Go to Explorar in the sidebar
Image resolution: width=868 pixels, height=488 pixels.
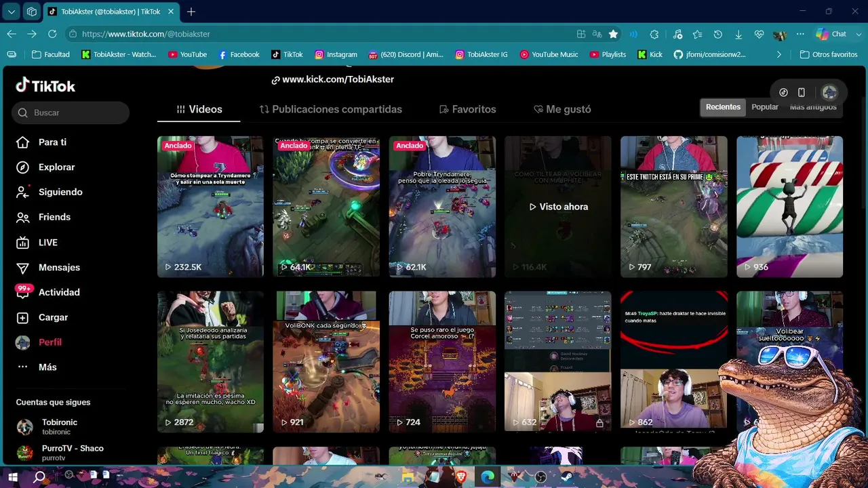tap(45, 167)
